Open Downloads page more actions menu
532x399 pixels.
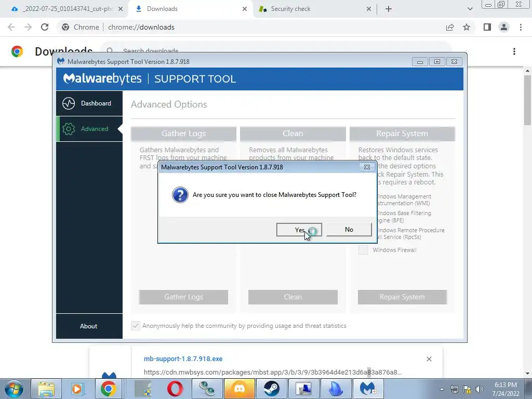514,51
